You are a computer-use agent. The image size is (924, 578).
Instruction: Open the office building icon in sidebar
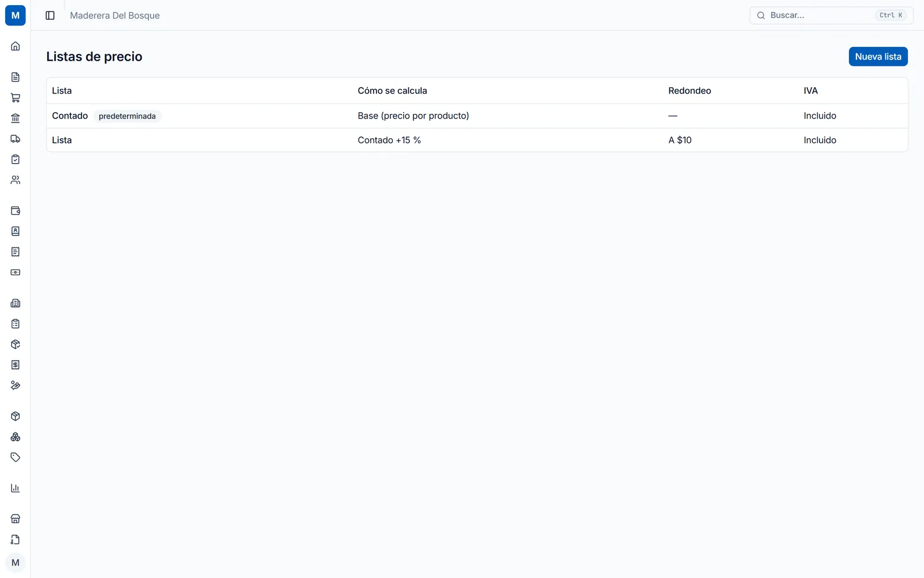tap(16, 303)
